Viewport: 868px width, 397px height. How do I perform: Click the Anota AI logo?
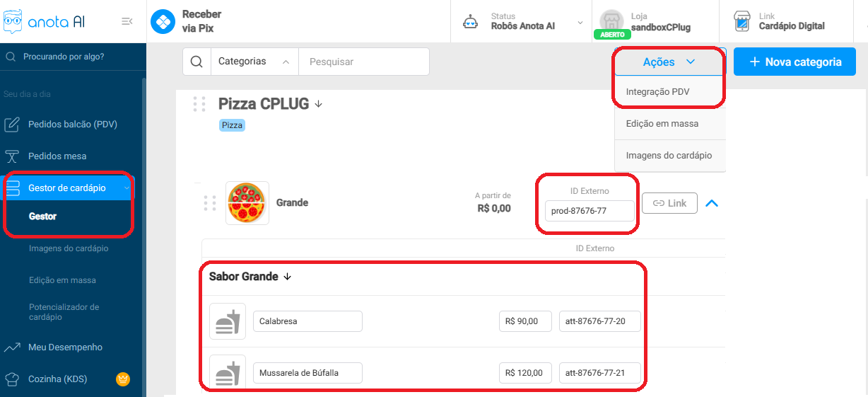[44, 21]
